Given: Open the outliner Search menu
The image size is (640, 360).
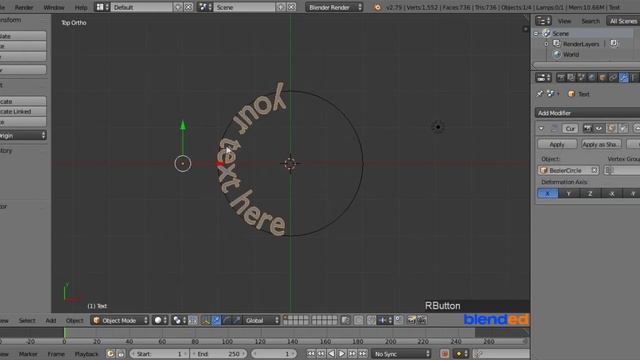Looking at the screenshot, I should 590,21.
